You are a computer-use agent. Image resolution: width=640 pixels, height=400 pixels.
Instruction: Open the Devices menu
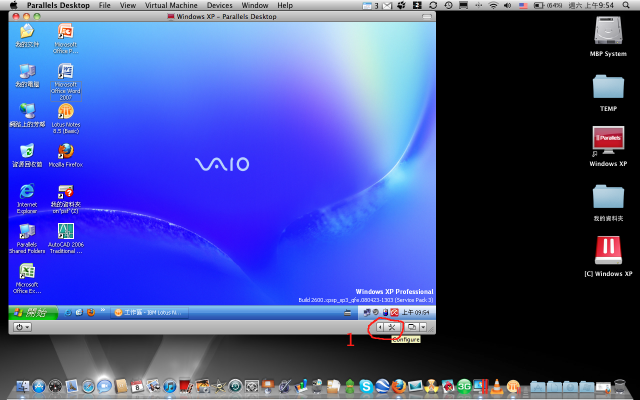[x=219, y=5]
